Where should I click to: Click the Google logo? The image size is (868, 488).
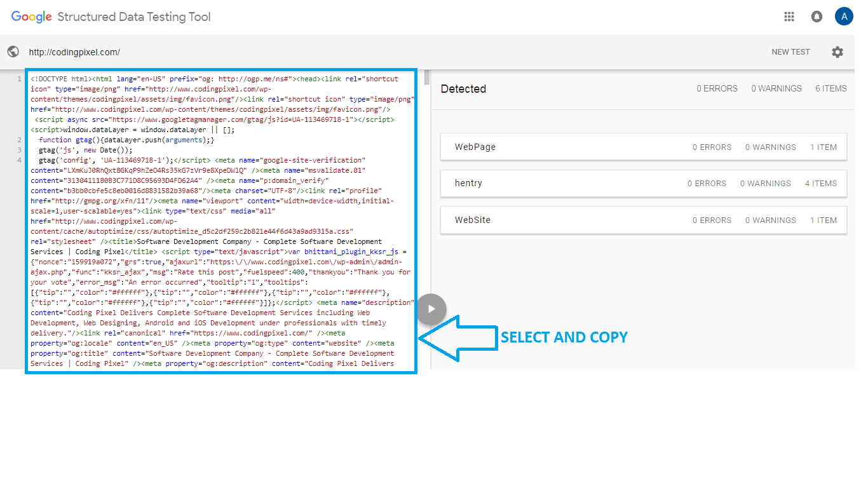tap(31, 17)
